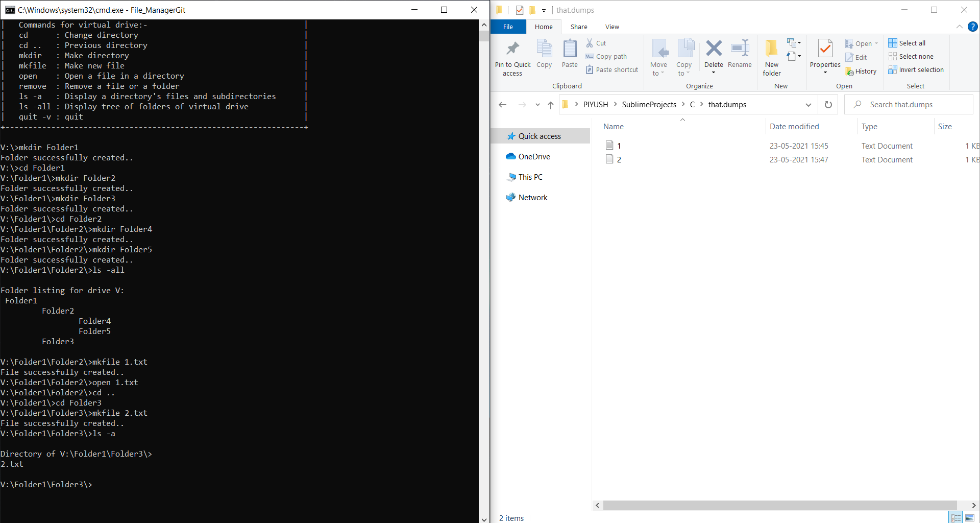This screenshot has height=523, width=980.
Task: Click the Paste clipboard icon
Action: tap(570, 54)
